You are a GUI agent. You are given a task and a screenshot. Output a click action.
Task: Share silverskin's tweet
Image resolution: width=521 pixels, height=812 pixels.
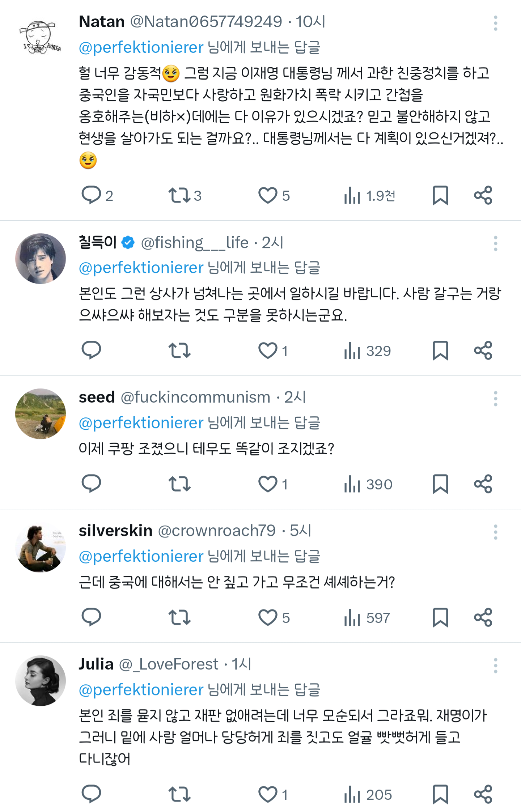[483, 617]
